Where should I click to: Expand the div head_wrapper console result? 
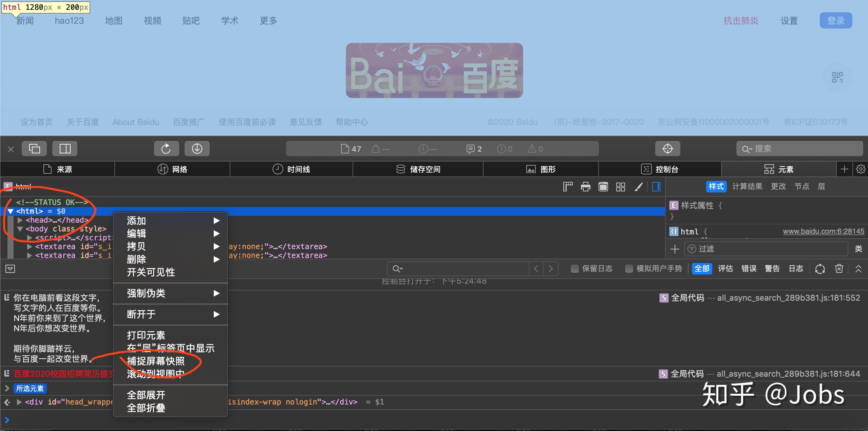click(x=19, y=402)
